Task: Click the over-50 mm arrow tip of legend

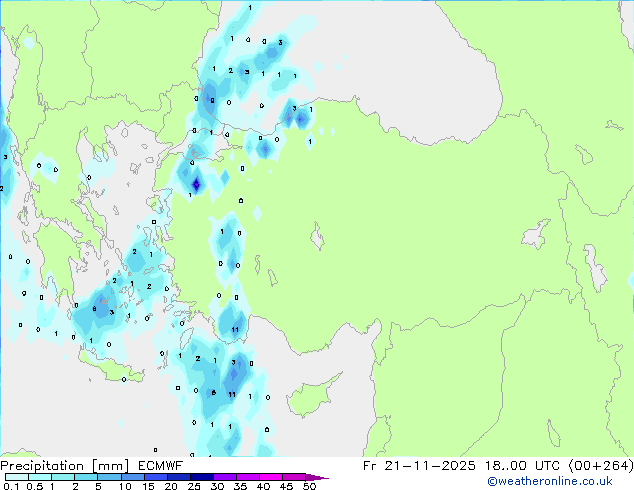Action: [x=317, y=477]
